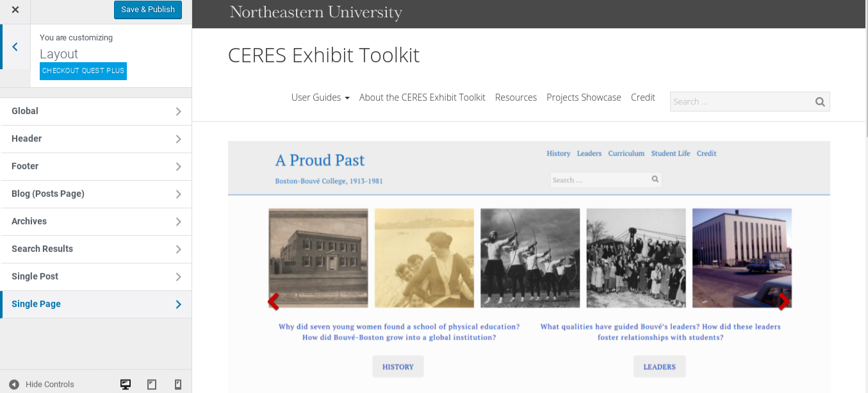Open the Leaders link in exhibit nav
This screenshot has height=393, width=868.
point(589,153)
